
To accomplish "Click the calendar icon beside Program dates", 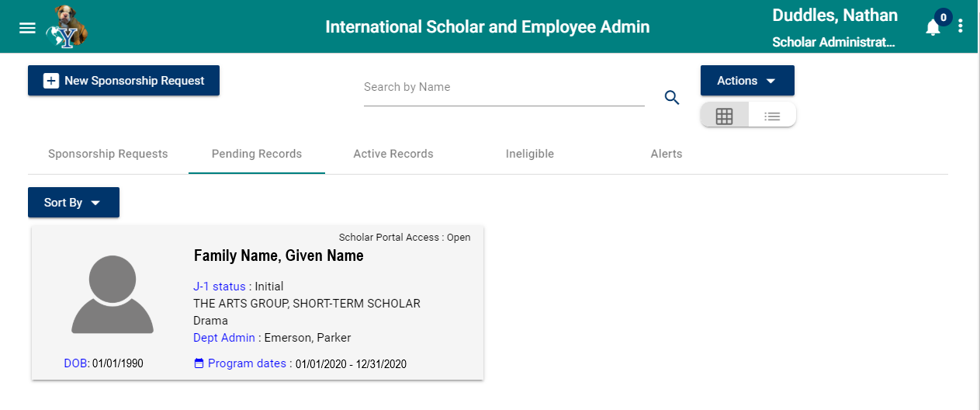I will [199, 363].
